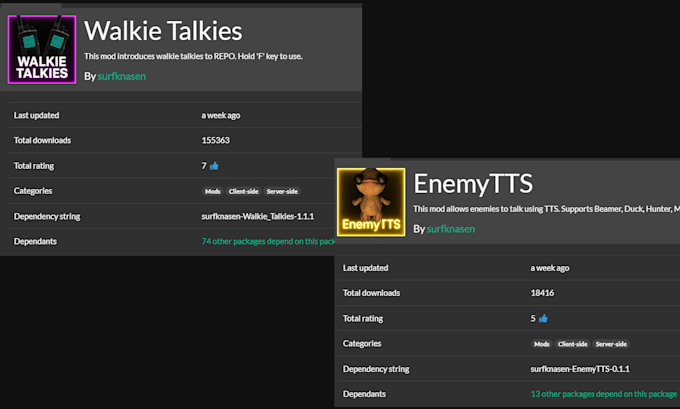Click the 'Walkie Talkies' title heading
Screen dimensions: 680x409
tap(163, 31)
